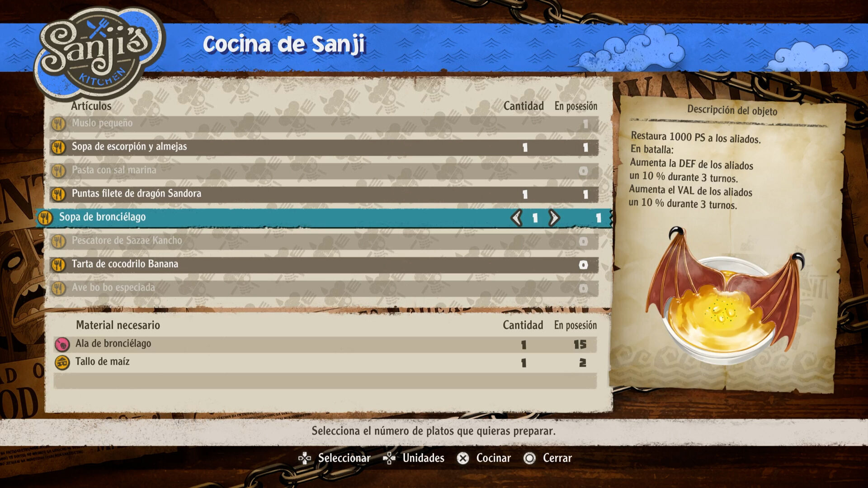Choose the Tarta de cocodrilo Banana recipe

(324, 265)
